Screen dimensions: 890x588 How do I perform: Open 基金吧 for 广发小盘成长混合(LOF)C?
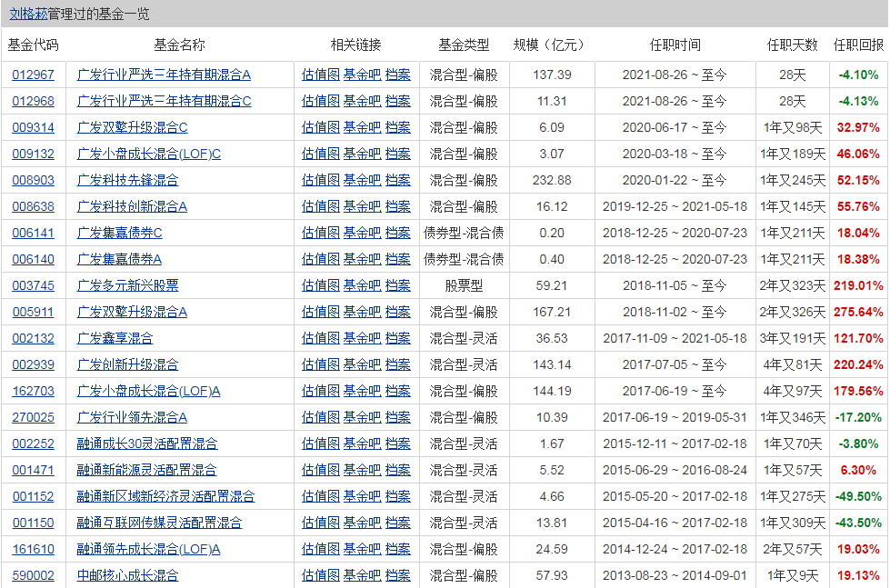pos(362,154)
